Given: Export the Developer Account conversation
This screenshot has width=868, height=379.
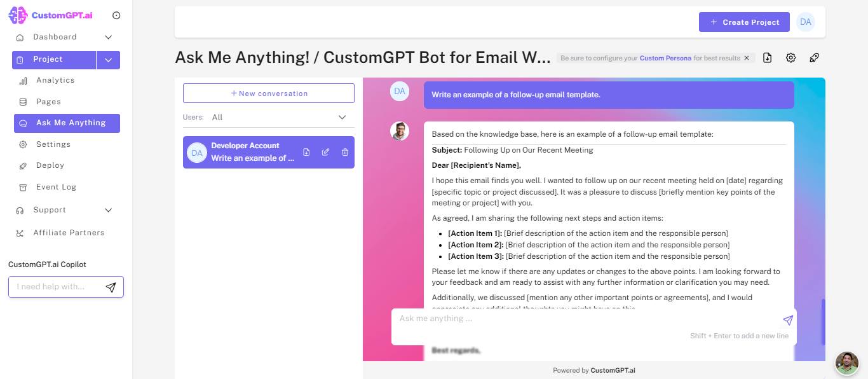Looking at the screenshot, I should (306, 152).
